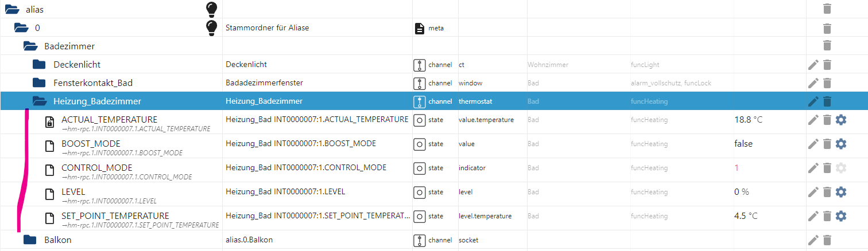Image resolution: width=868 pixels, height=251 pixels.
Task: Open custom settings for LEVEL
Action: pyautogui.click(x=841, y=192)
